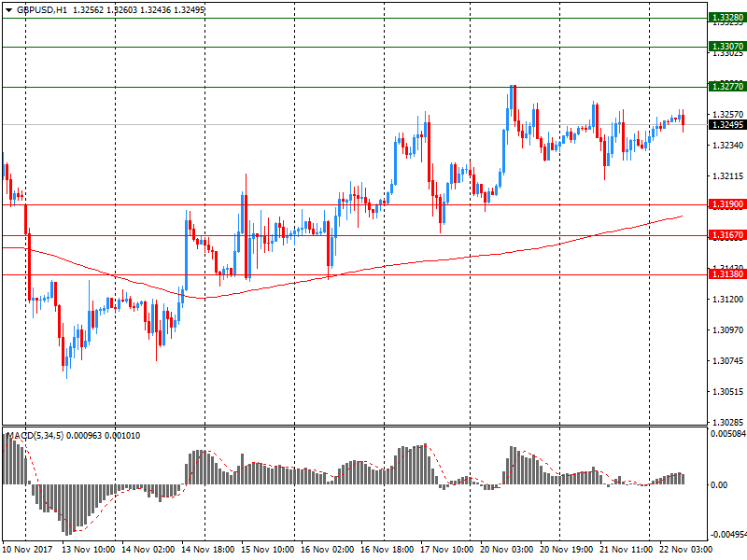Click the 16 Nov 18:00 time label
This screenshot has width=747, height=560.
[x=388, y=550]
